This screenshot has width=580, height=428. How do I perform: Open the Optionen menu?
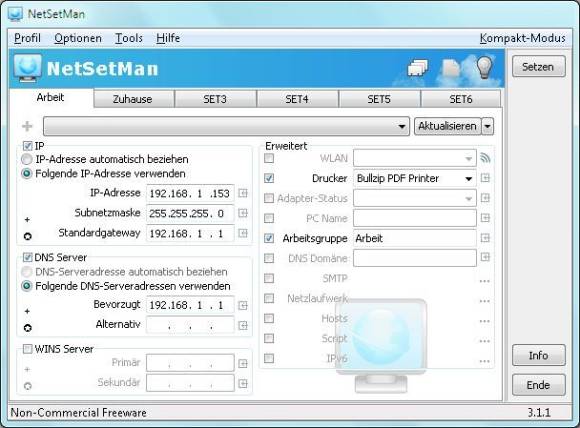78,38
